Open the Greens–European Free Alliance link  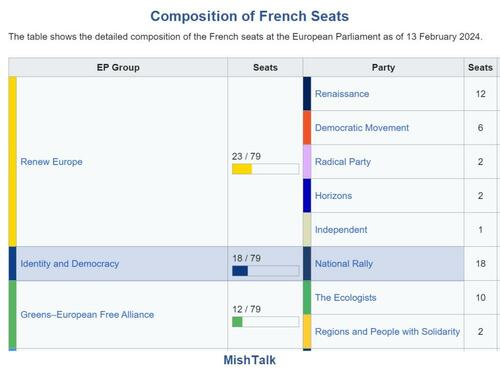87,315
